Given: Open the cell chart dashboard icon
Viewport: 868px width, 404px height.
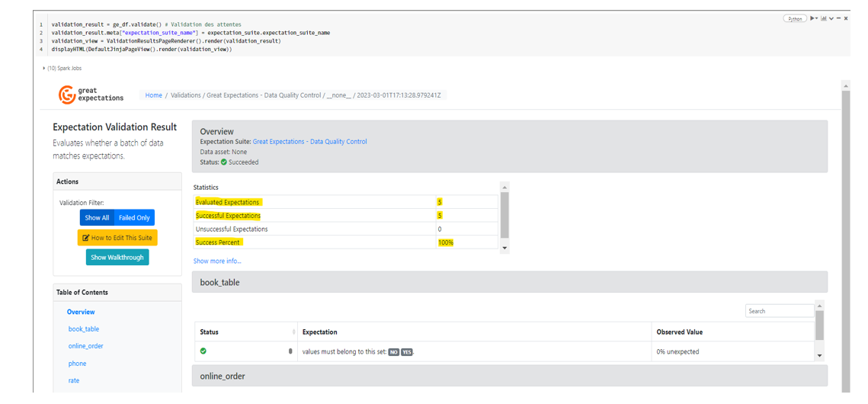Looking at the screenshot, I should click(x=824, y=18).
